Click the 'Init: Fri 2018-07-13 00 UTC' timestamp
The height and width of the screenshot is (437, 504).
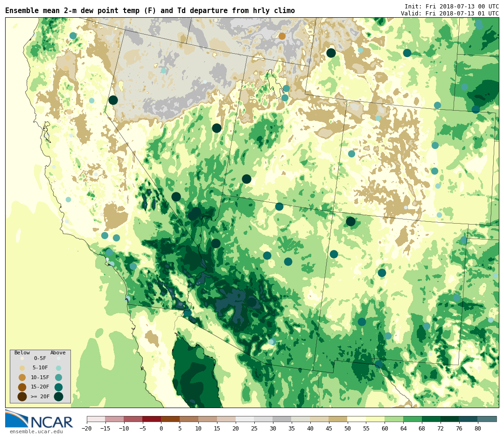pos(451,7)
